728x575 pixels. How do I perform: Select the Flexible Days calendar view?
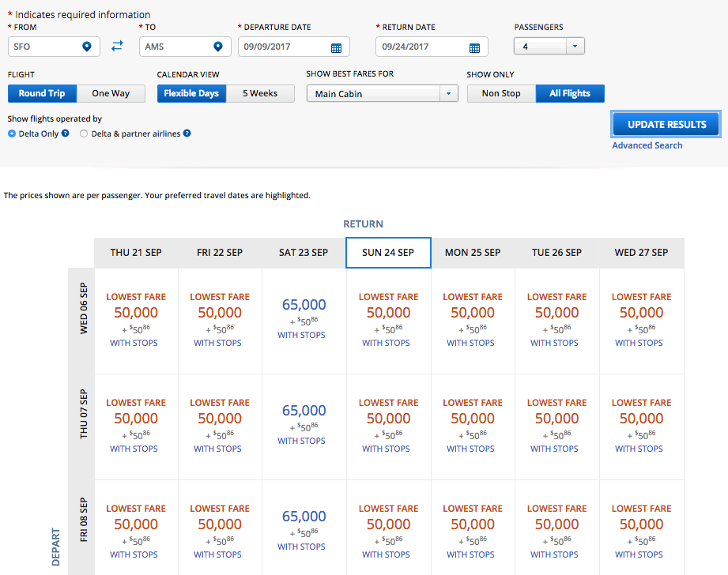(191, 93)
